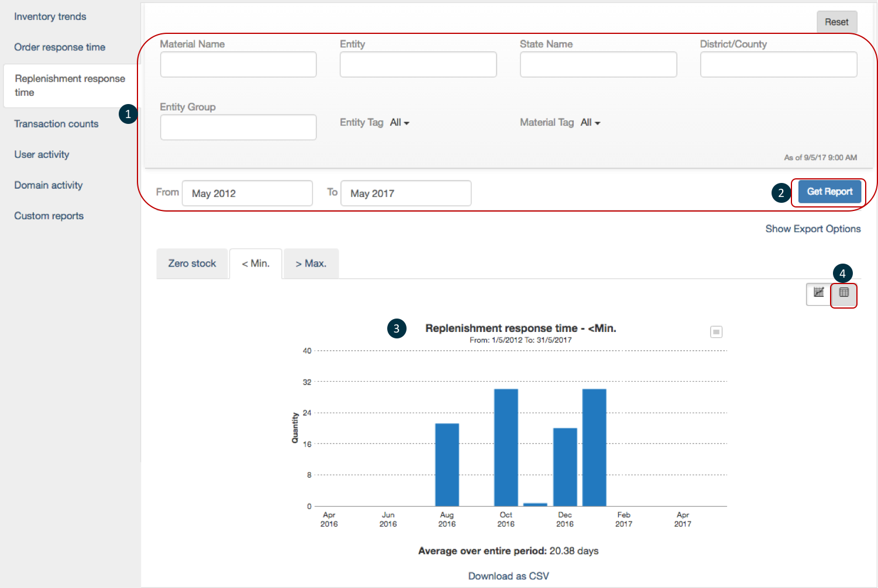
Task: Switch to > Max. tab
Action: 311,264
